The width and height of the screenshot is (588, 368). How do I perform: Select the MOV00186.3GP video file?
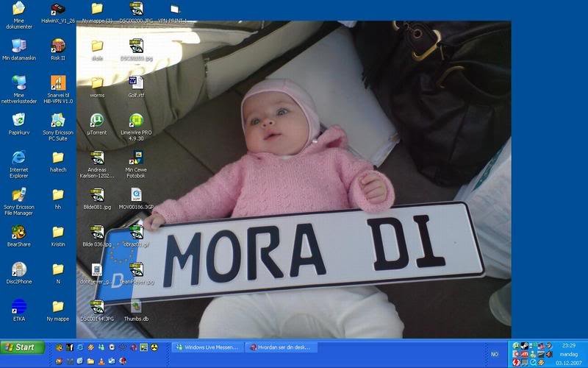[x=136, y=195]
